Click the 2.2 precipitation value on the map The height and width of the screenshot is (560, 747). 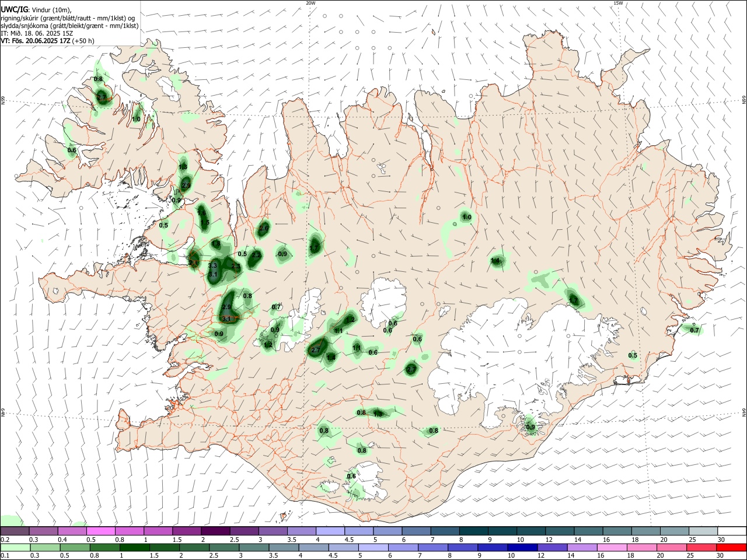tap(256, 255)
